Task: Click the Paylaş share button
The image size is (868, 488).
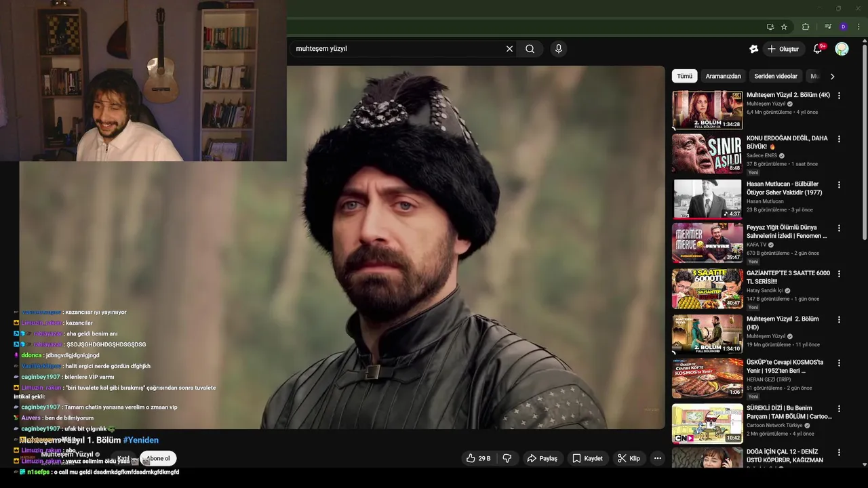Action: point(542,458)
